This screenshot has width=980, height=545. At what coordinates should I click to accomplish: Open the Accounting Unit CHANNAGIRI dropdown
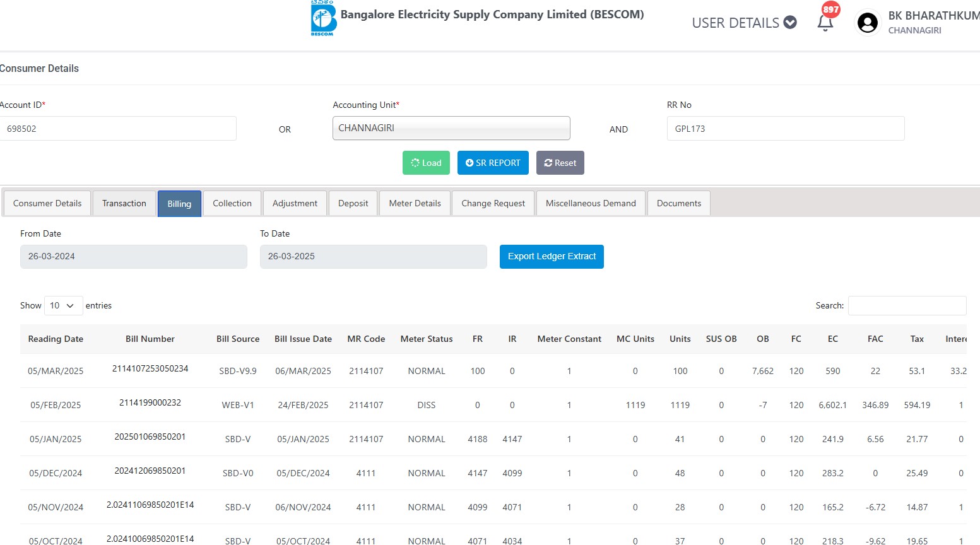pos(451,128)
